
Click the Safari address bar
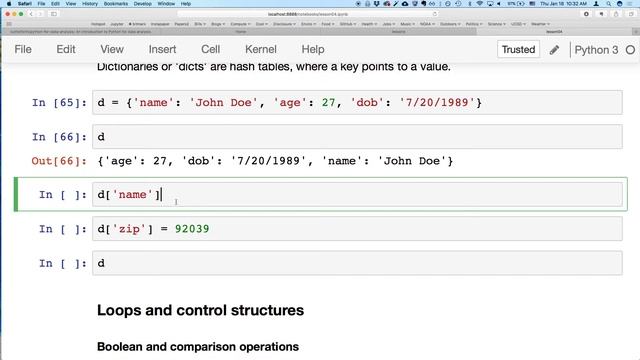pos(308,14)
